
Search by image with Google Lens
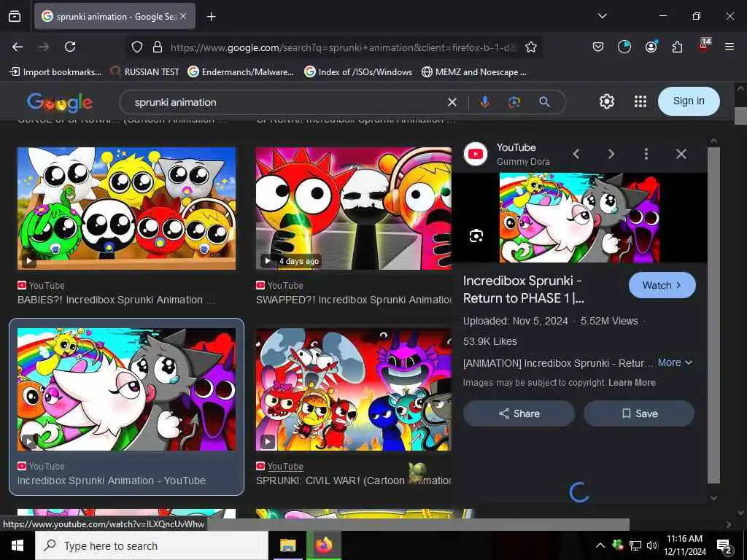point(514,101)
